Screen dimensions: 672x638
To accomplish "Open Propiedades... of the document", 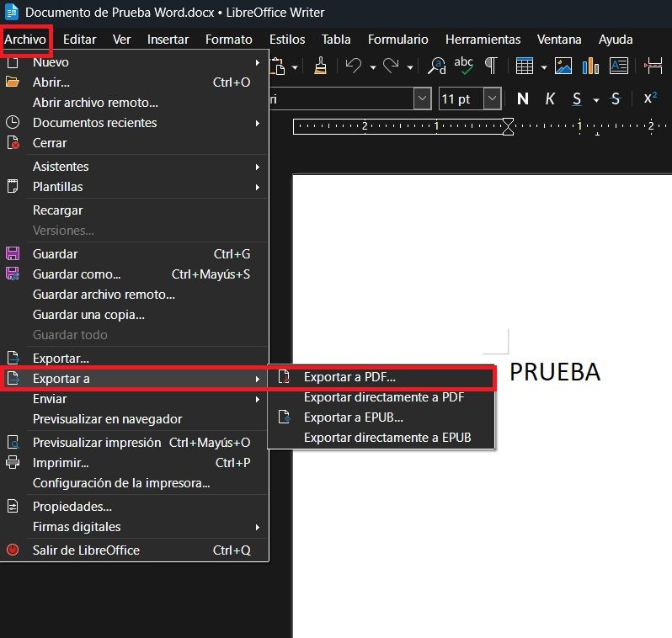I will (134, 507).
